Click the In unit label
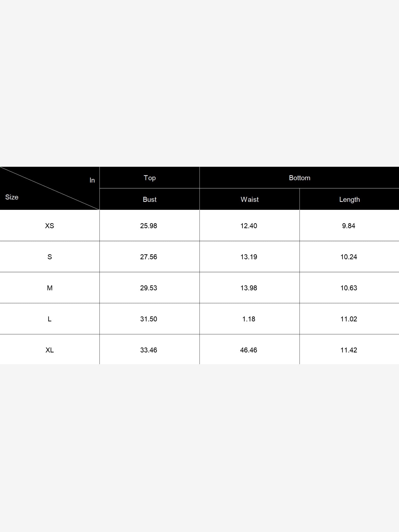This screenshot has width=399, height=532. point(92,180)
